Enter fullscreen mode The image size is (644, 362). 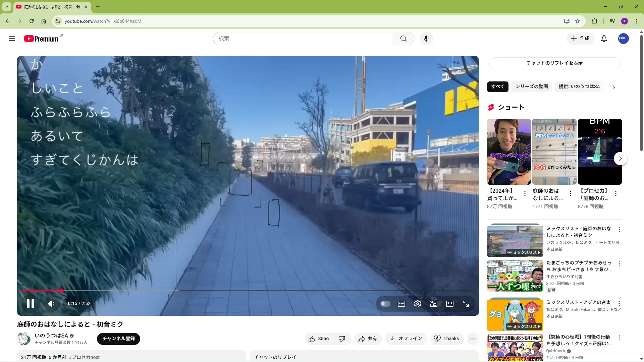(x=466, y=304)
